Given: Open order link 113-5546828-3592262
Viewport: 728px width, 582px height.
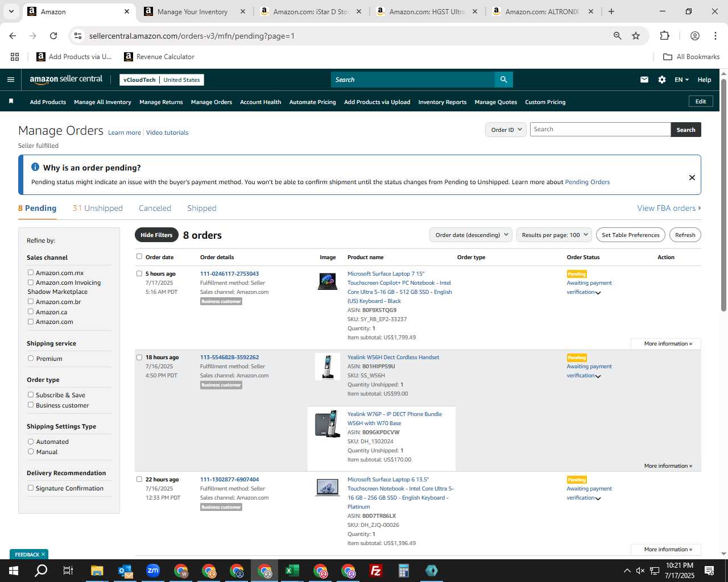Looking at the screenshot, I should (x=229, y=357).
